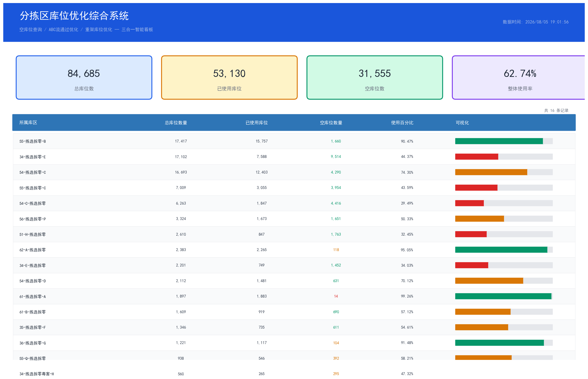Select the row name 54-拣选拆零-C
Image resolution: width=588 pixels, height=379 pixels.
tap(33, 172)
